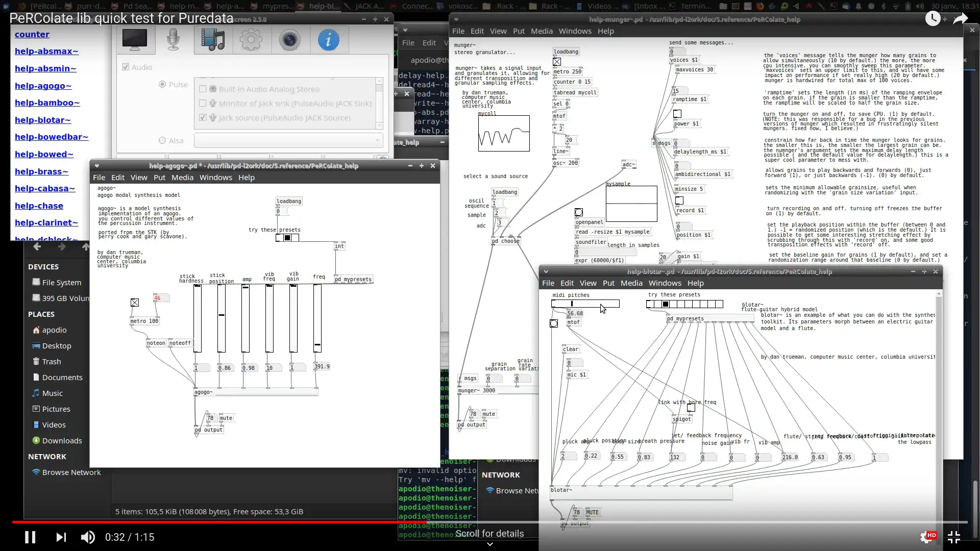The image size is (980, 551).
Task: Click the MUTE button in blotar patch
Action: [x=592, y=512]
